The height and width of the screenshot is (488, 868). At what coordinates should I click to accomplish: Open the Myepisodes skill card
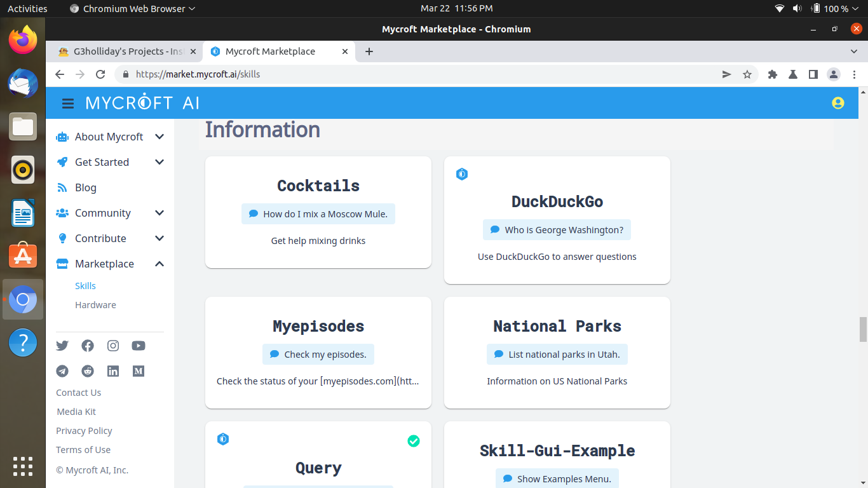click(x=318, y=353)
